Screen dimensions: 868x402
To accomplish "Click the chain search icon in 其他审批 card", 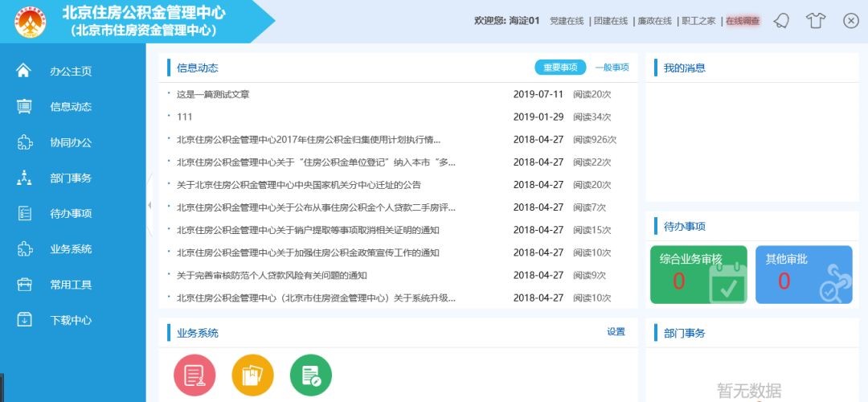I will 835,284.
